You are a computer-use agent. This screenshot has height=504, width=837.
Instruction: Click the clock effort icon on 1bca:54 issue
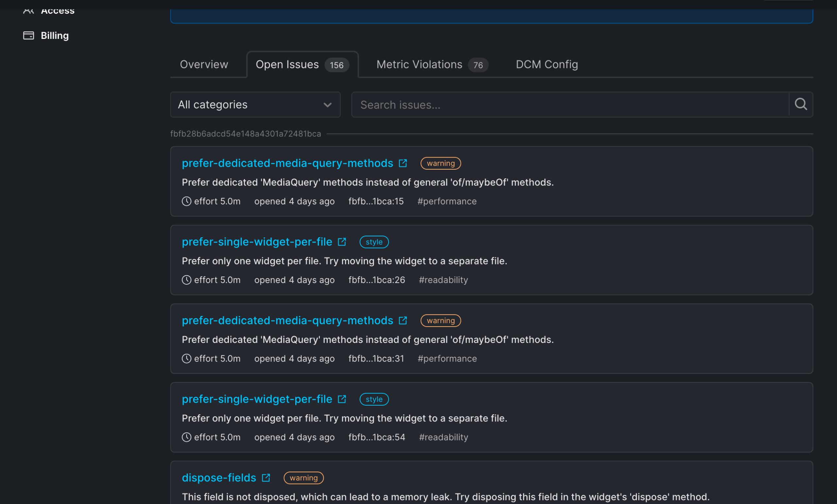coord(186,437)
